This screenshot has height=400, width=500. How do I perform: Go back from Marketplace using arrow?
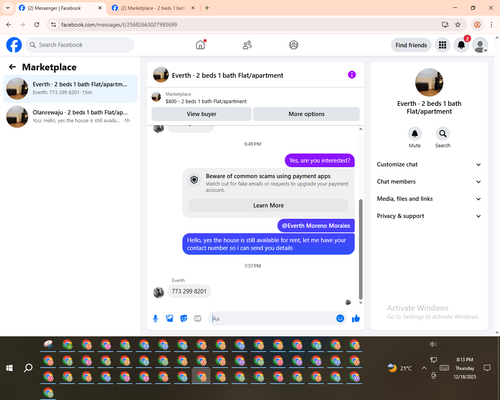[x=12, y=67]
